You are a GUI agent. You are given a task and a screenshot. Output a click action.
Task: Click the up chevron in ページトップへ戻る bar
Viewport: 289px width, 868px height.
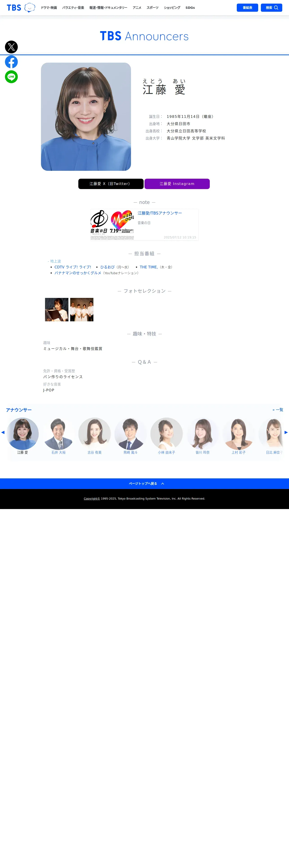pos(163,484)
